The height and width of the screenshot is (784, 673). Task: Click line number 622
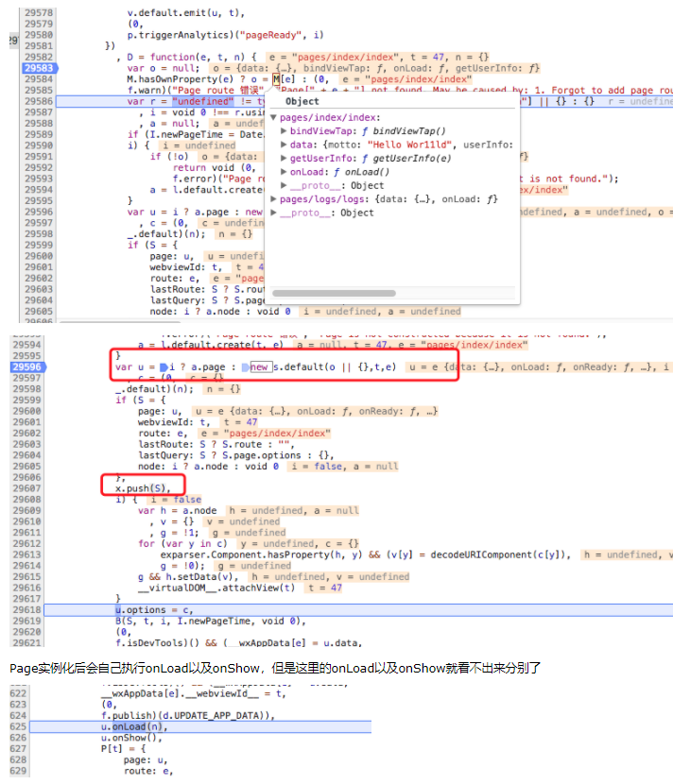18,693
